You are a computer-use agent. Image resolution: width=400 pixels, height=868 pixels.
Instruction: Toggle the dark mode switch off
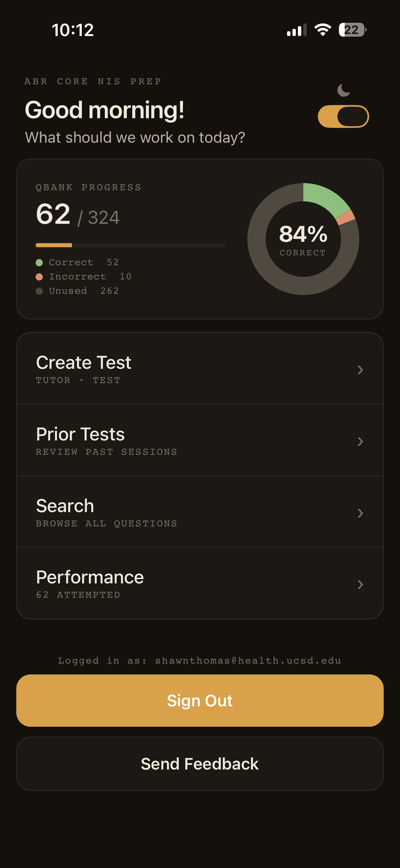click(x=343, y=115)
